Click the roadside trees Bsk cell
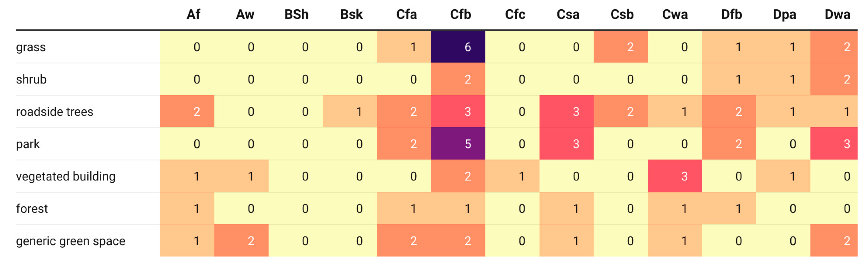The image size is (868, 270). pos(350,112)
